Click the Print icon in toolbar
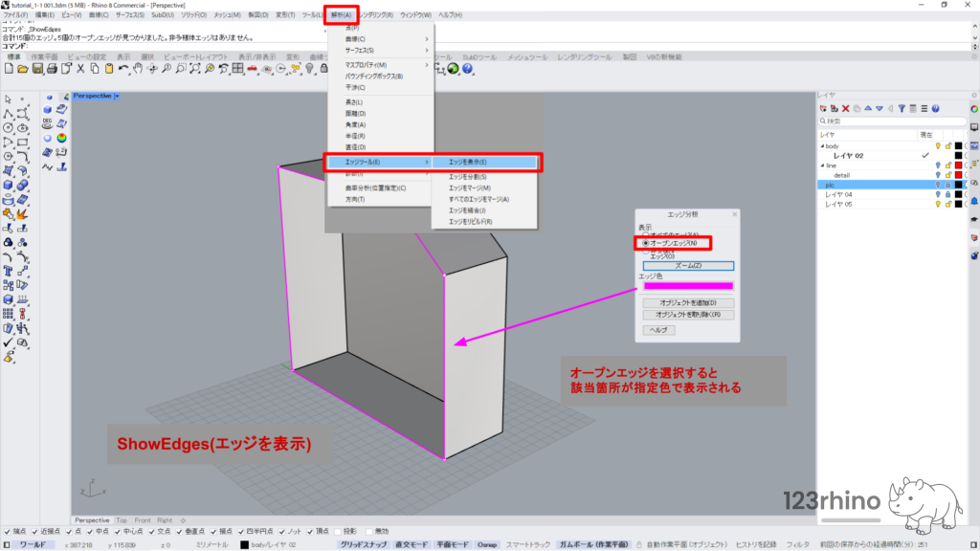The height and width of the screenshot is (551, 980). coord(52,69)
